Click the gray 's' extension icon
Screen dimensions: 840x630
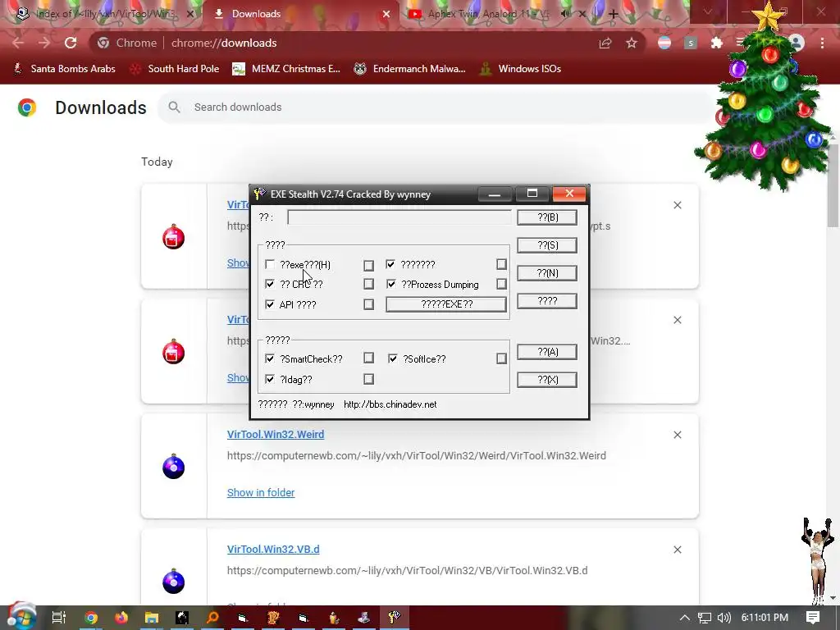(x=691, y=43)
